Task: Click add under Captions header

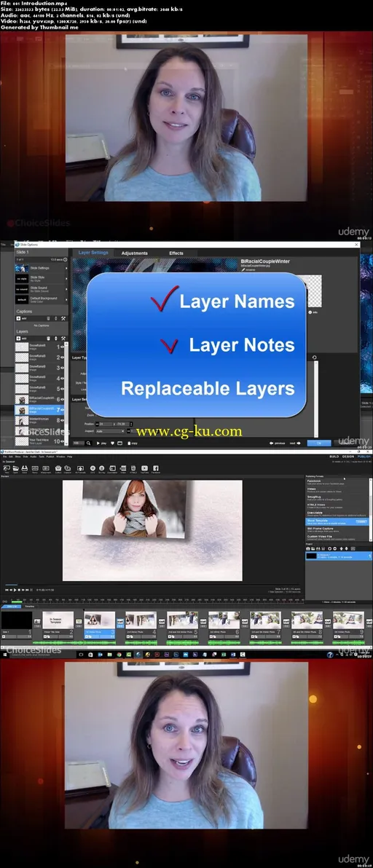Action: coord(22,318)
